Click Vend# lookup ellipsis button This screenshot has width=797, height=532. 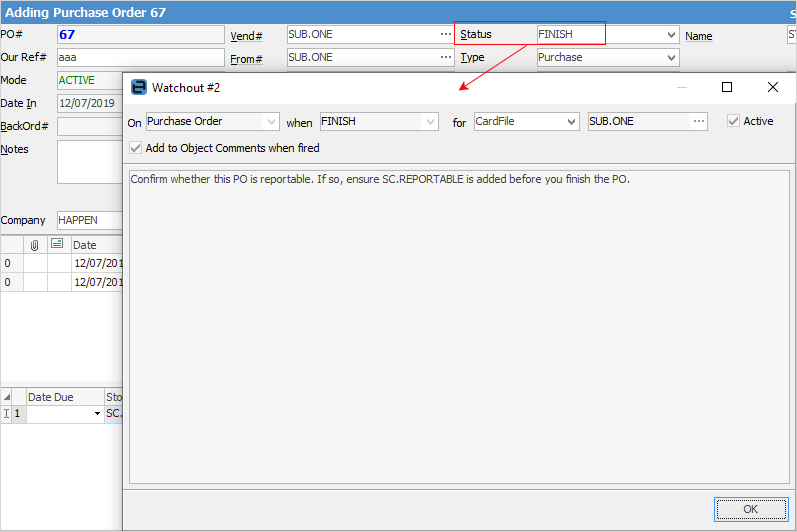(446, 34)
